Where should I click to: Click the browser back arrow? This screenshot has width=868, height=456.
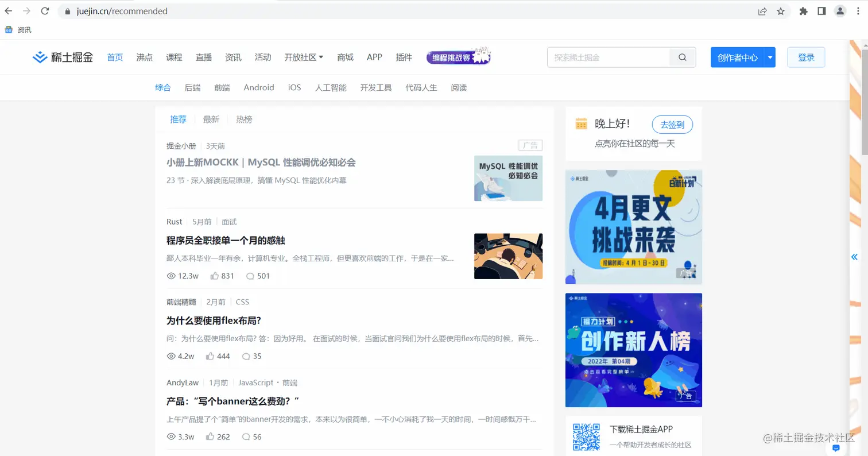pos(8,11)
